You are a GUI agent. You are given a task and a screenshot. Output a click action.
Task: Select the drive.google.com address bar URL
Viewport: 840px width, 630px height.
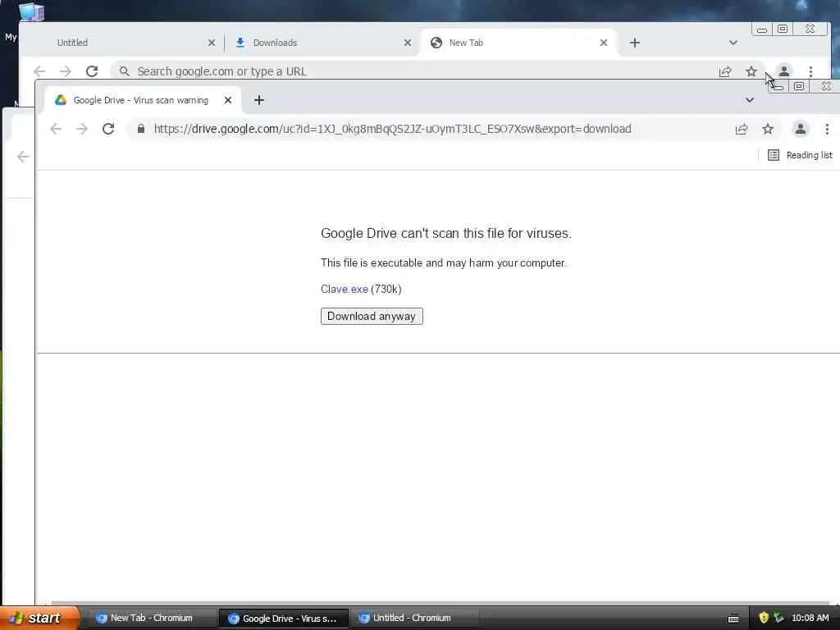392,129
